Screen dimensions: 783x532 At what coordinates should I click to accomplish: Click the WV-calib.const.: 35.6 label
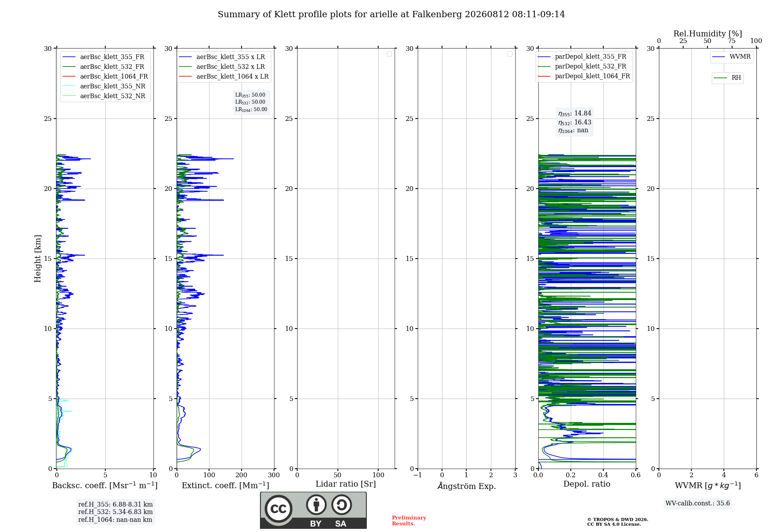coord(698,503)
